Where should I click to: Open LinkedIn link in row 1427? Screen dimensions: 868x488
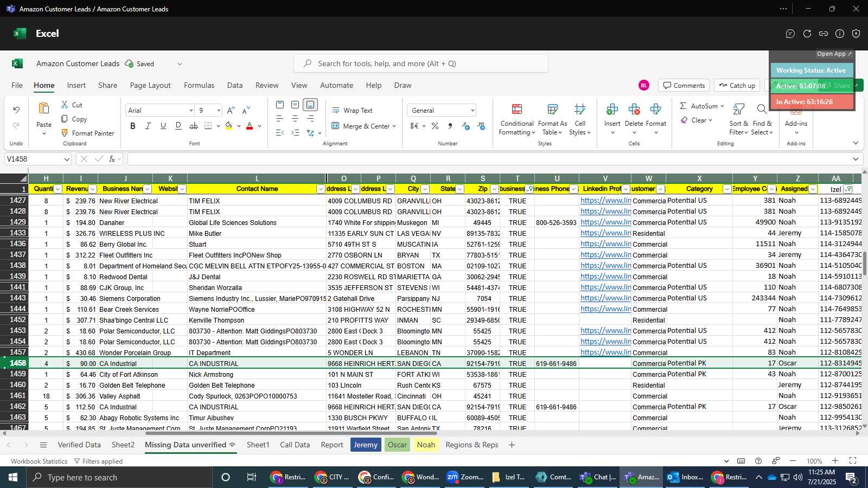coord(605,201)
